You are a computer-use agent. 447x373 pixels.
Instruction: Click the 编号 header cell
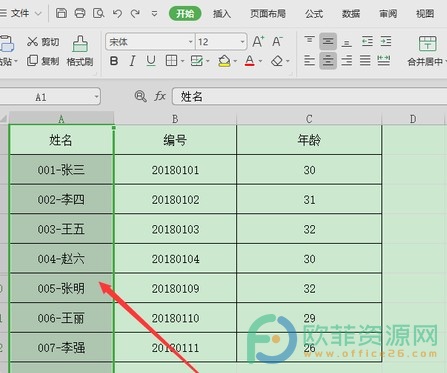click(175, 140)
